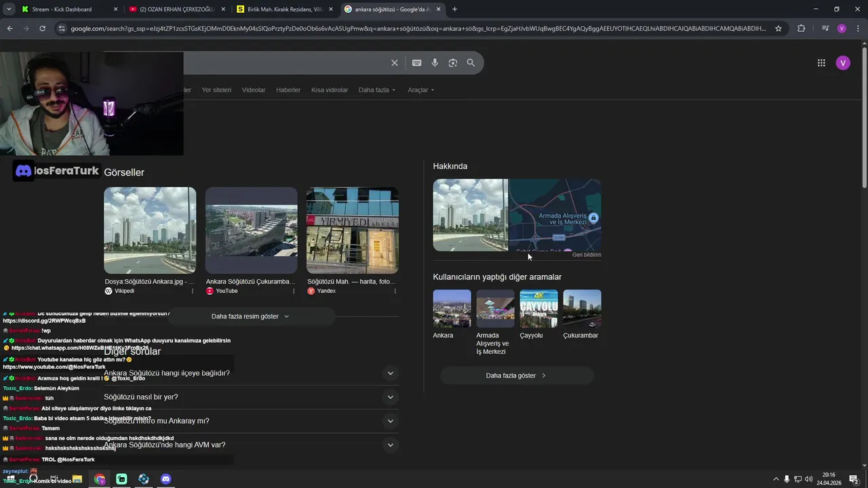Open a new browser tab
The height and width of the screenshot is (488, 868).
coord(454,9)
